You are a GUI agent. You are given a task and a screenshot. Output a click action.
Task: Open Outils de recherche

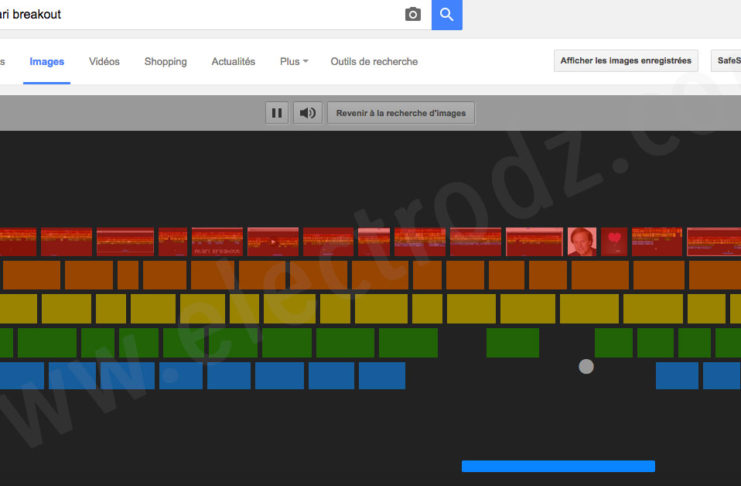(374, 61)
